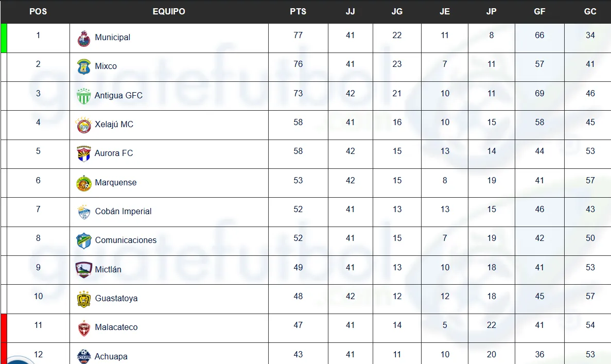Click the Xelajú MC team crest

[83, 125]
